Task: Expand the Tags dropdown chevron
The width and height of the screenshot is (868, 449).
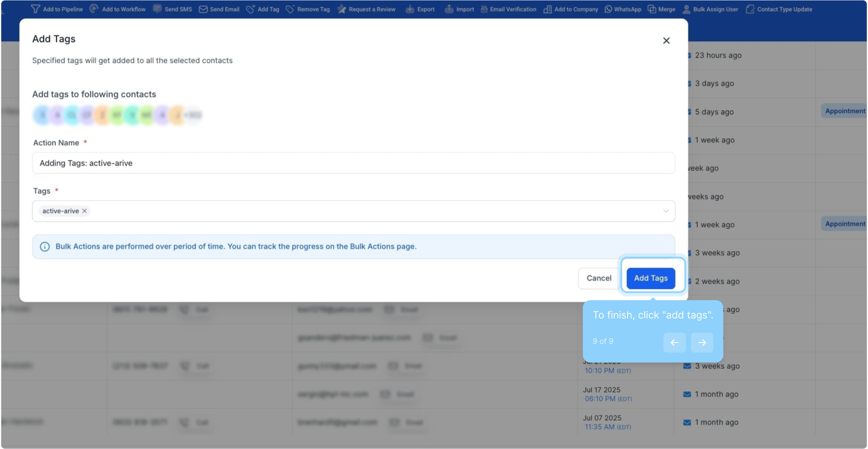Action: [666, 211]
